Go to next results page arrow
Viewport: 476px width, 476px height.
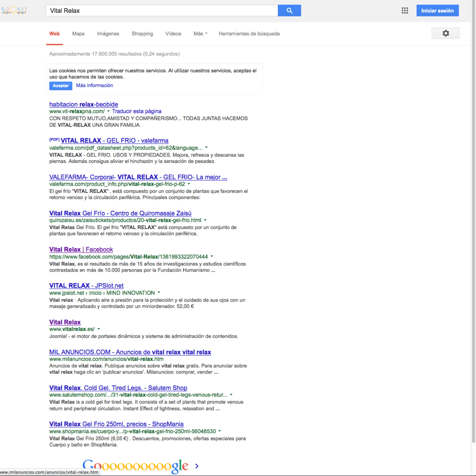pos(197,466)
